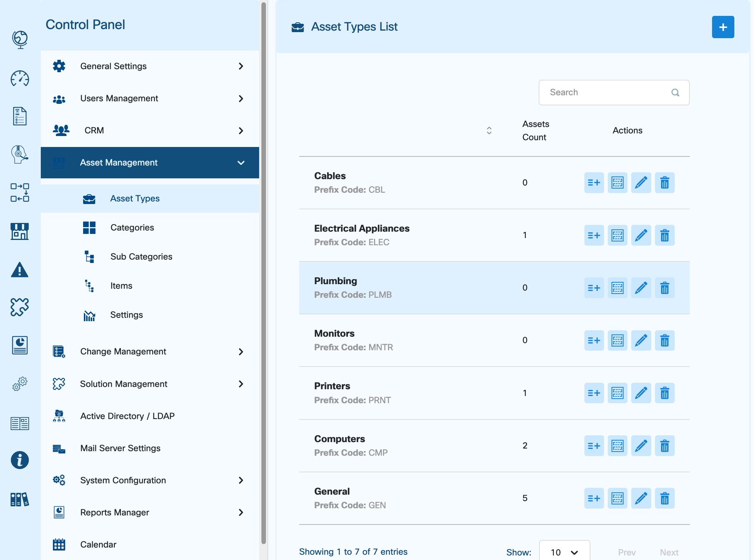Open Mail Server Settings
The image size is (754, 560).
(x=121, y=448)
